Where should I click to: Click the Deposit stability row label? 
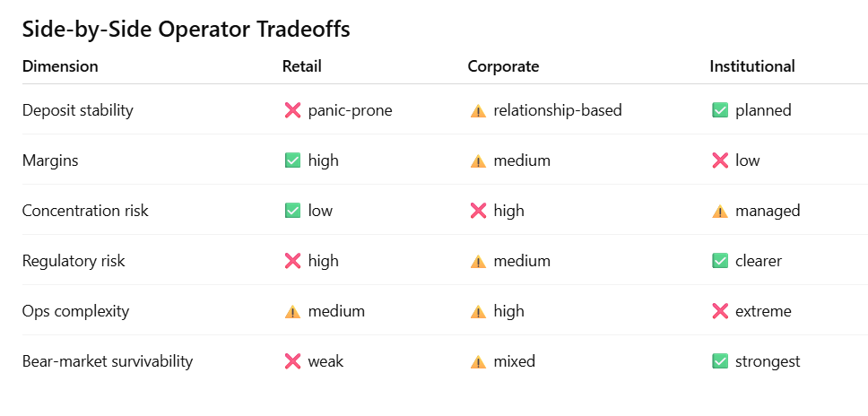point(77,110)
